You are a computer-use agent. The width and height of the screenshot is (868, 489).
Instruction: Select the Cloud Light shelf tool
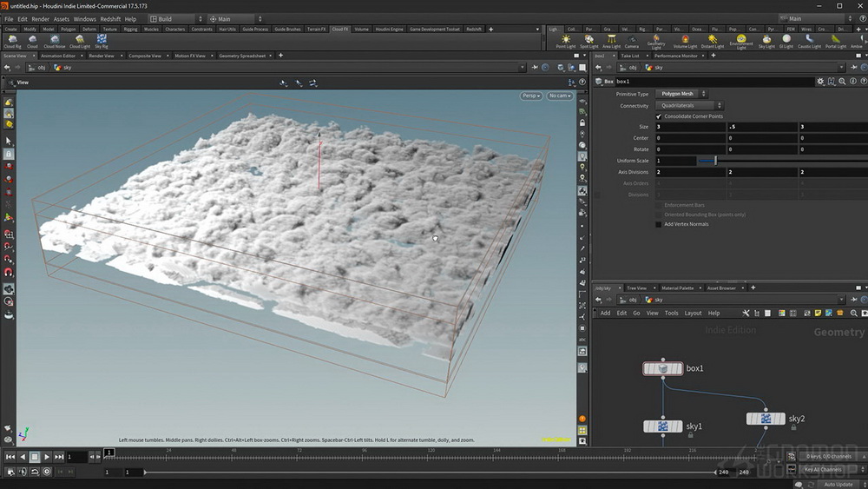[x=80, y=42]
